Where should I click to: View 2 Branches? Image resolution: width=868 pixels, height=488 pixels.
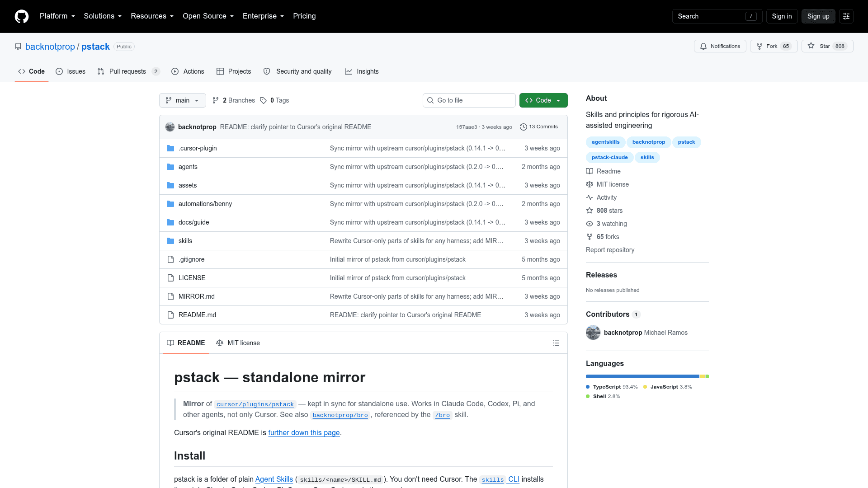234,100
